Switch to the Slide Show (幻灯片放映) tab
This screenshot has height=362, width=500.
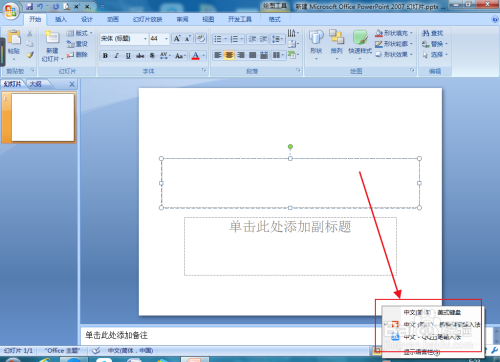147,19
